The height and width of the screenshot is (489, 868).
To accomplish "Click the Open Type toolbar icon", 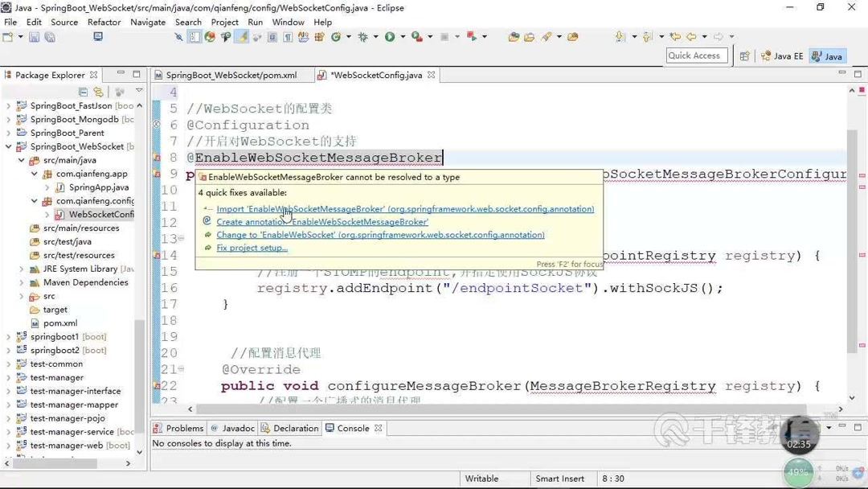I will (x=571, y=38).
